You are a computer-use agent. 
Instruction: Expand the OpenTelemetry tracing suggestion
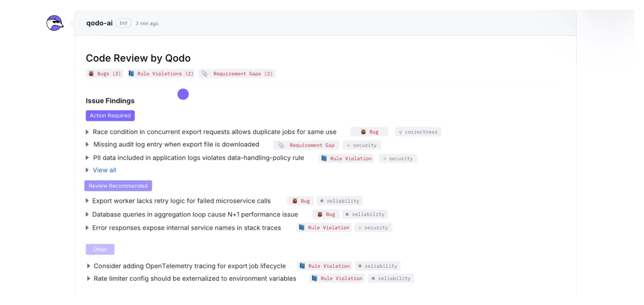pyautogui.click(x=89, y=266)
